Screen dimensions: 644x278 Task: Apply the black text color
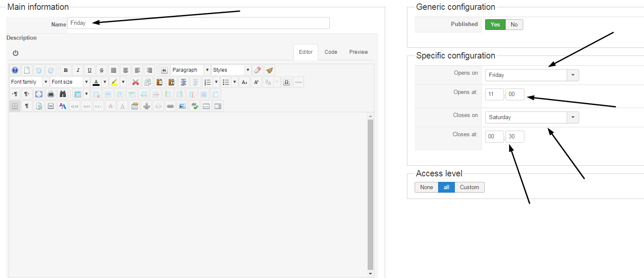point(96,82)
